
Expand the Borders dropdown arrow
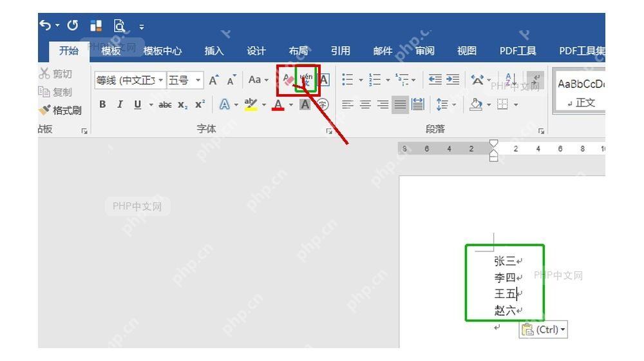(515, 105)
